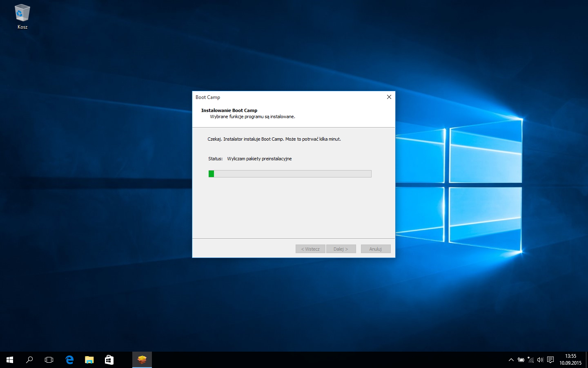588x368 pixels.
Task: Open the Windows Start menu
Action: click(x=10, y=360)
